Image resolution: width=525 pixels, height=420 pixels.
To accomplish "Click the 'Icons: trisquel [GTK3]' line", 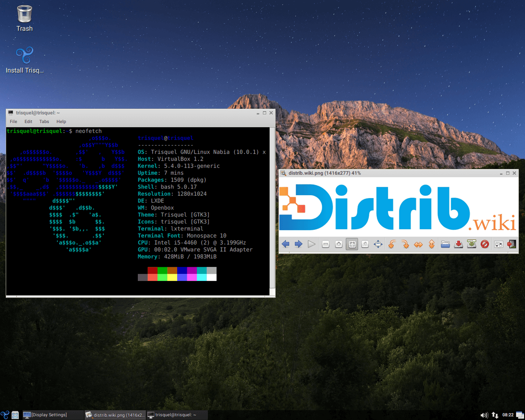I will pyautogui.click(x=174, y=222).
